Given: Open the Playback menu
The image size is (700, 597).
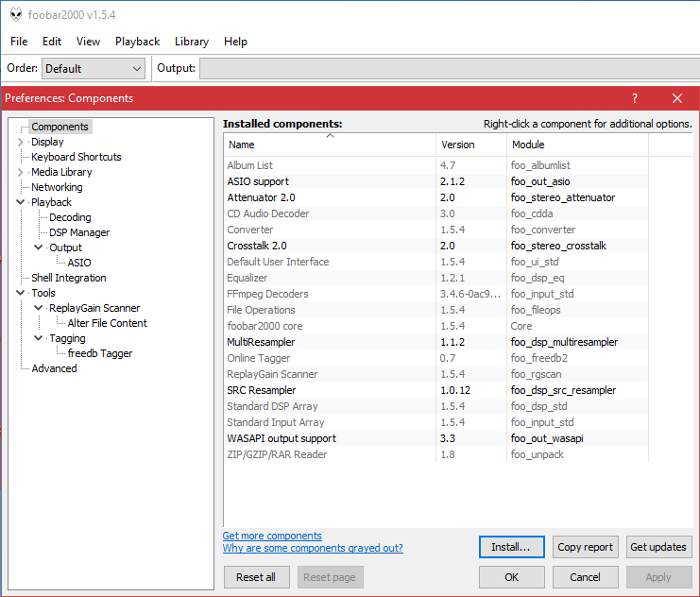Looking at the screenshot, I should [x=137, y=42].
